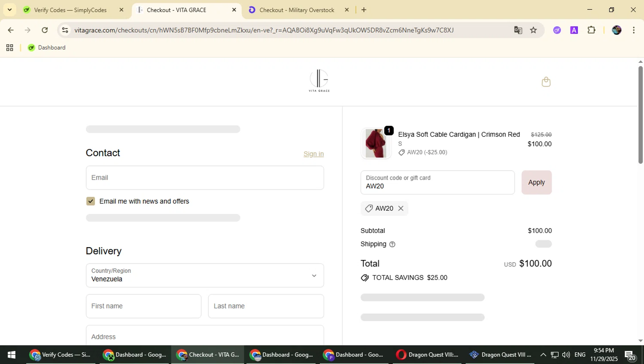
Task: Click the Elsya cardigan product thumbnail
Action: tap(376, 144)
